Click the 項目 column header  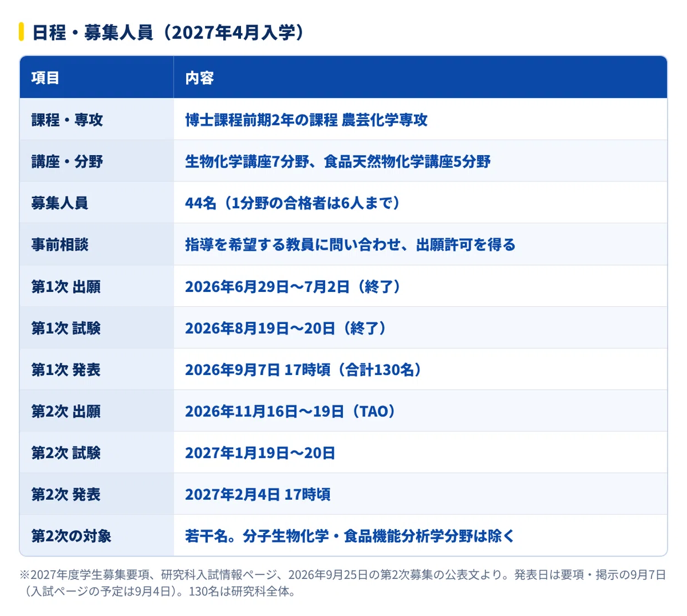click(45, 78)
